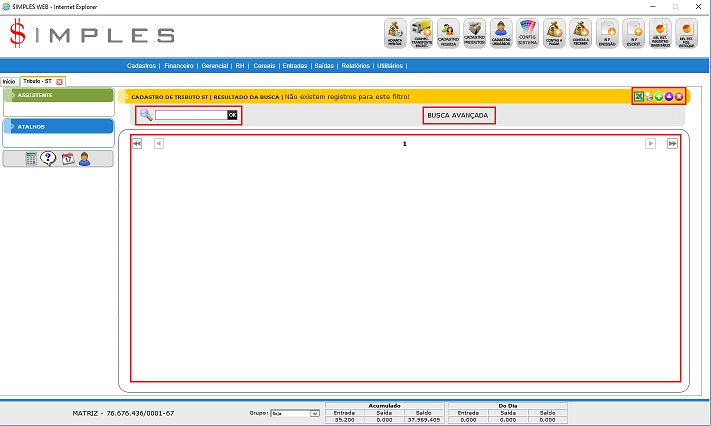Click the Busca Avançada link

(458, 116)
